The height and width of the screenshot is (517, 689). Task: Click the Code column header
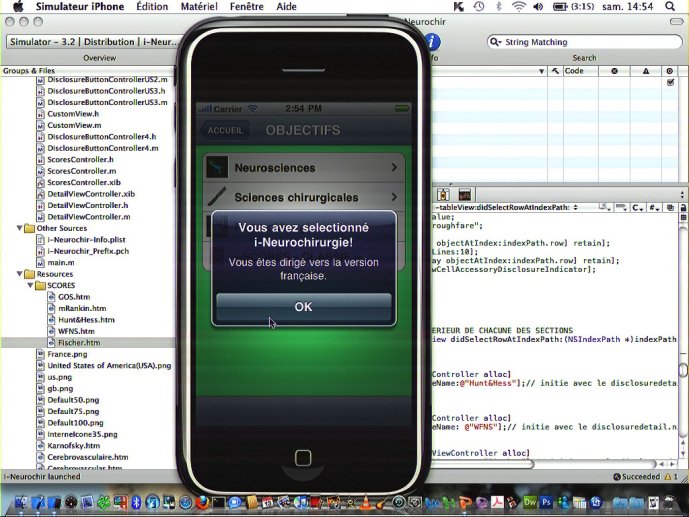pos(581,71)
